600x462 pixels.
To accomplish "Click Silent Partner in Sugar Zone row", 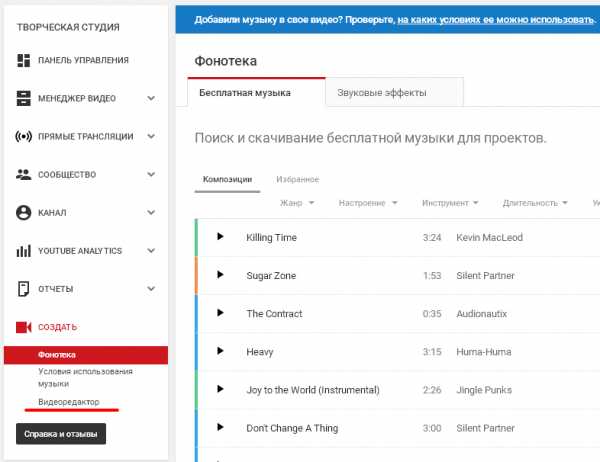I will tap(485, 276).
